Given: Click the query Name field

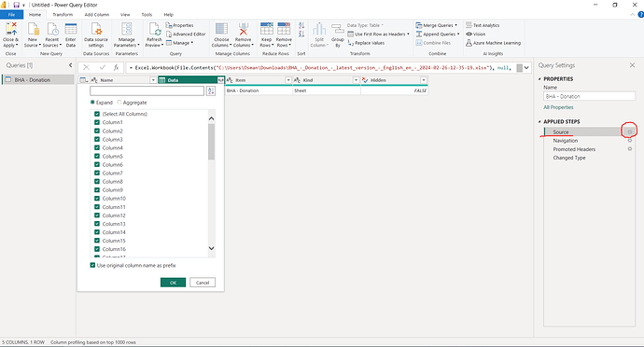Looking at the screenshot, I should tap(589, 96).
